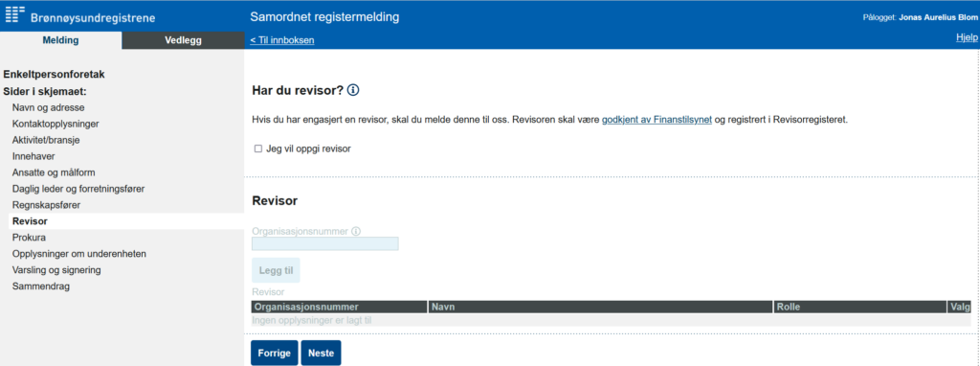This screenshot has height=366, width=980.
Task: Open info icon beside 'Har du revisor?'
Action: [353, 90]
